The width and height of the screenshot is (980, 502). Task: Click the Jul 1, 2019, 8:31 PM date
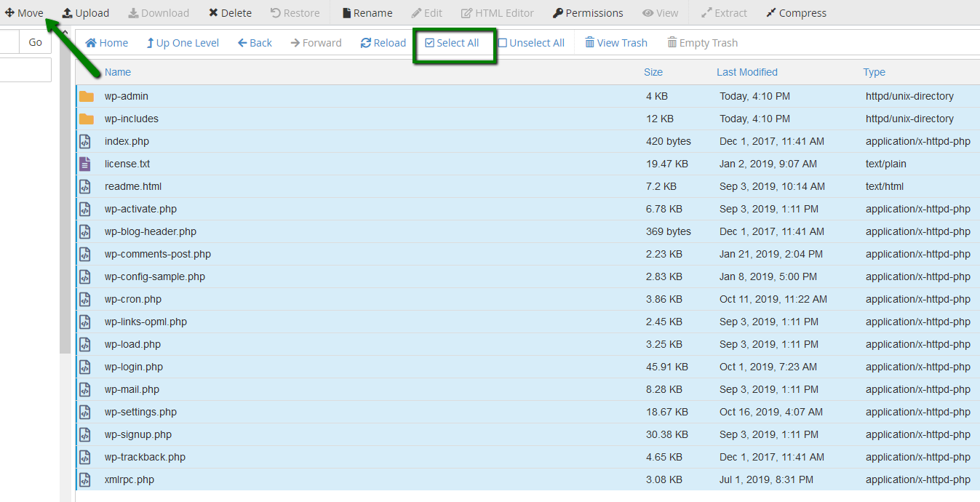point(767,479)
